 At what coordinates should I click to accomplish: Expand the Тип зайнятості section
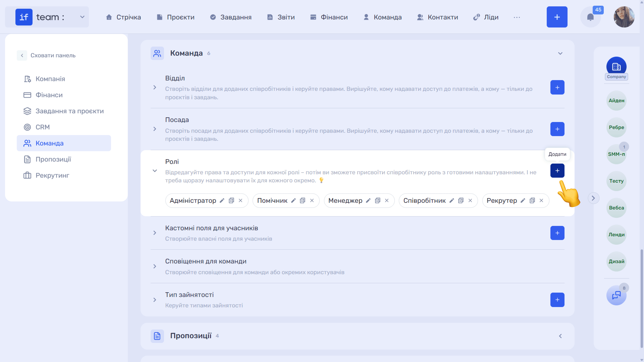click(x=155, y=300)
